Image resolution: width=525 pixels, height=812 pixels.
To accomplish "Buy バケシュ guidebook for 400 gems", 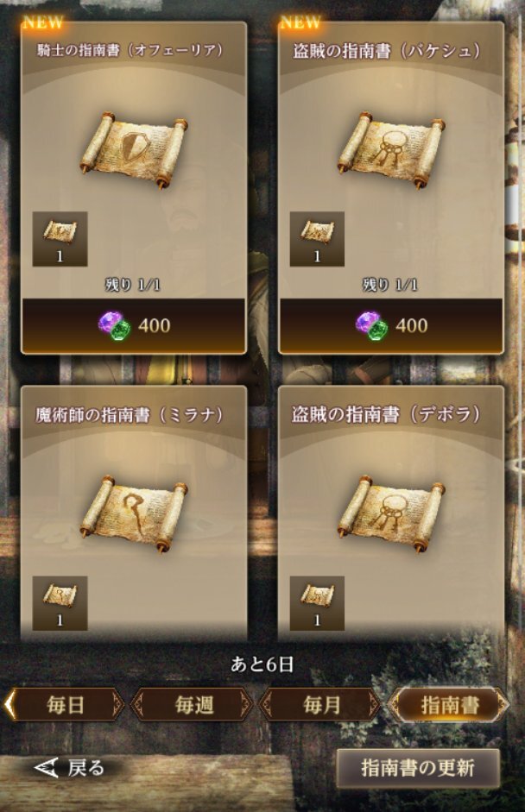I will [391, 325].
